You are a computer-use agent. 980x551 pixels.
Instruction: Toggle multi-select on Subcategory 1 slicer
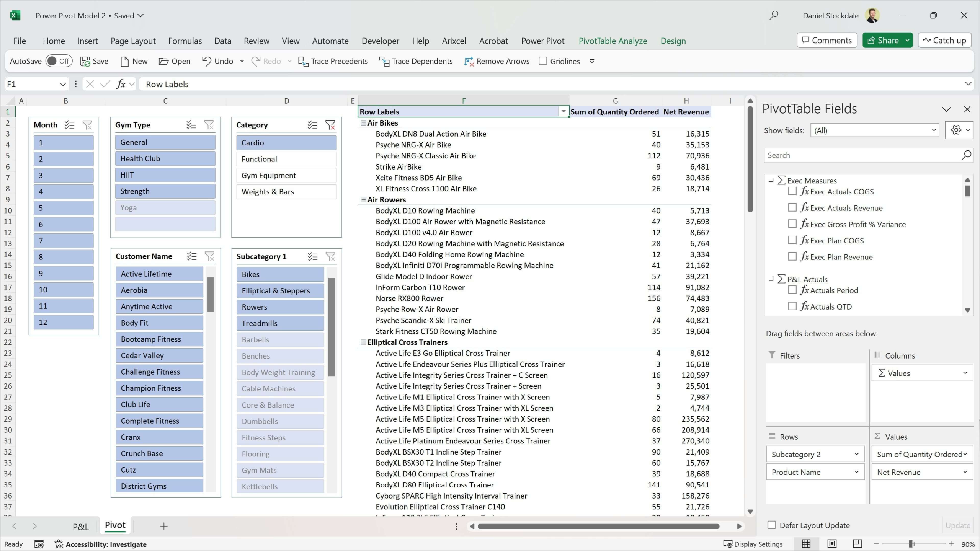(312, 256)
